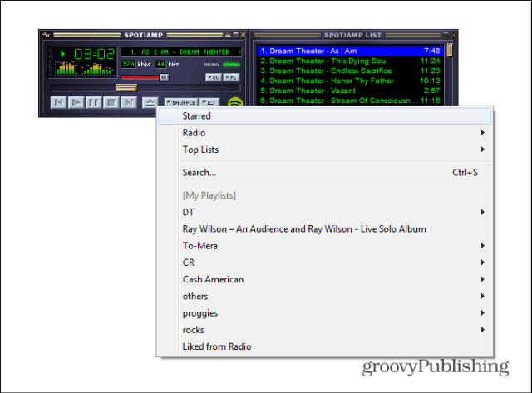Select track 6 Stream Of Consciousness
This screenshot has width=532, height=393.
tap(350, 101)
